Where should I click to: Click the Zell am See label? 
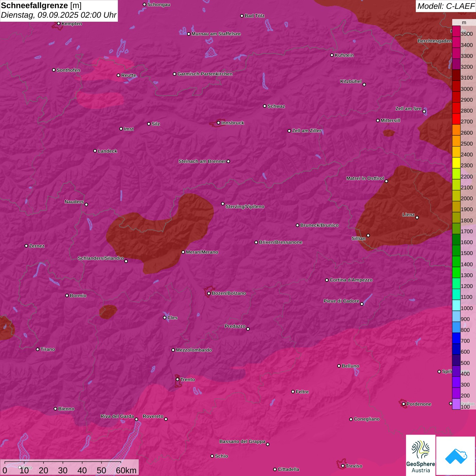pos(408,108)
